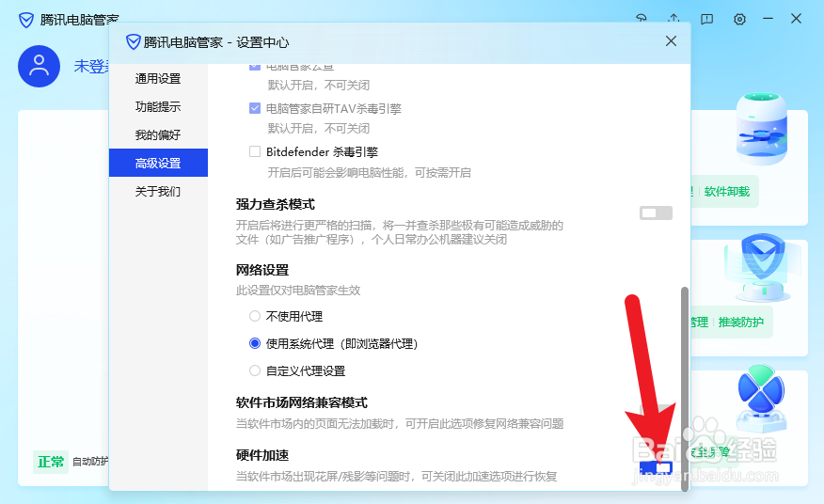The image size is (824, 504).
Task: Click the four-leaf clover illustration in main window
Action: [x=761, y=398]
